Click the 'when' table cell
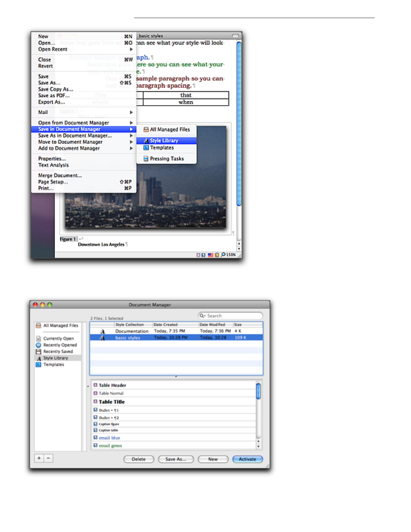Image resolution: width=411 pixels, height=532 pixels. [186, 102]
